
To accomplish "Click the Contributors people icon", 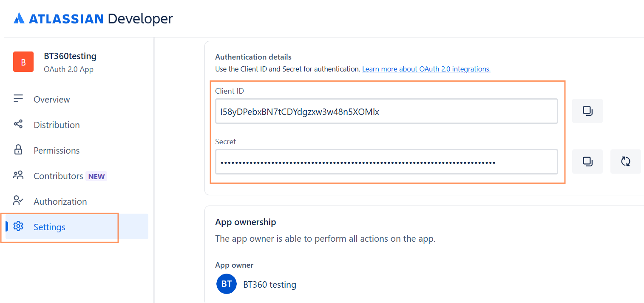I will (x=18, y=175).
